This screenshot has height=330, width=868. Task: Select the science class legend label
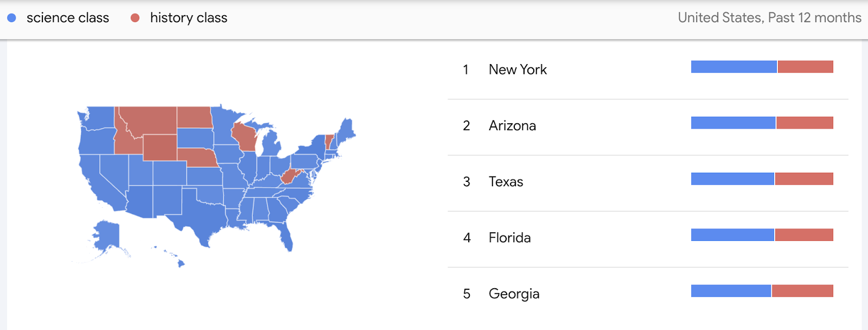pos(68,18)
